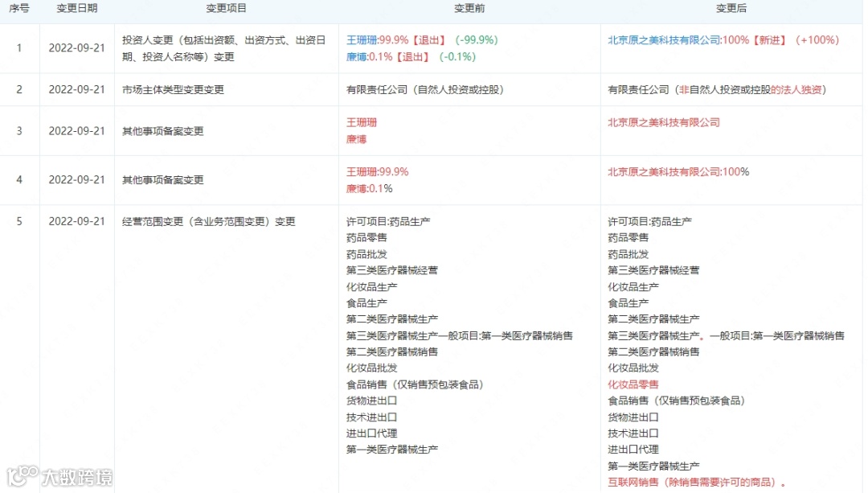Click 其他事项备案变更 in row 3
Viewport: 868px width, 493px height.
click(162, 131)
